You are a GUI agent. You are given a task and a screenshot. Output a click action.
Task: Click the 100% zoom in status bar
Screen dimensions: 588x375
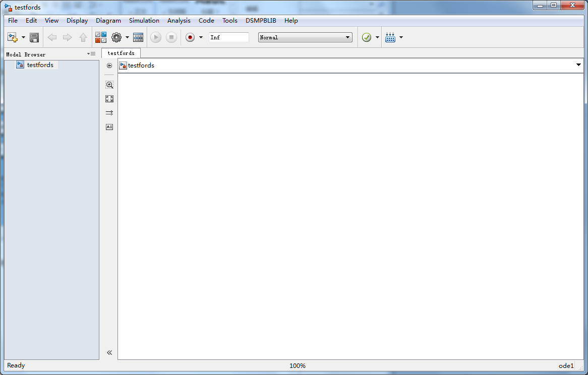tap(298, 365)
